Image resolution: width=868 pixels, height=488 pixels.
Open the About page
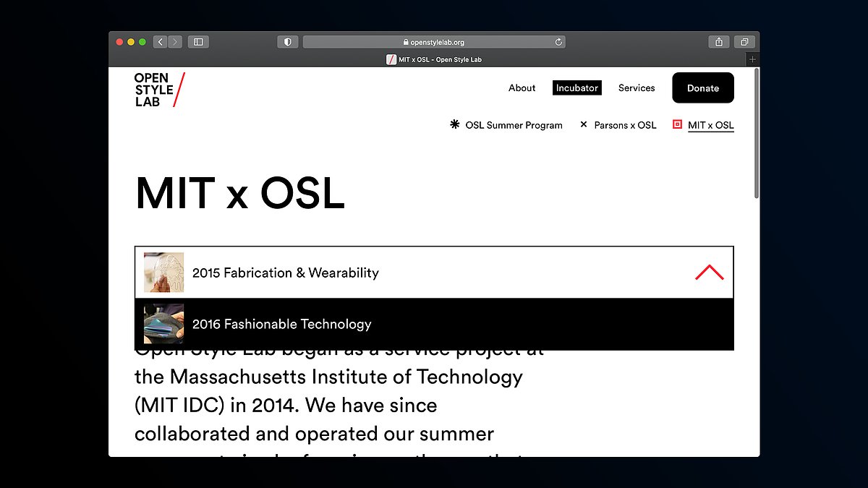click(x=522, y=87)
